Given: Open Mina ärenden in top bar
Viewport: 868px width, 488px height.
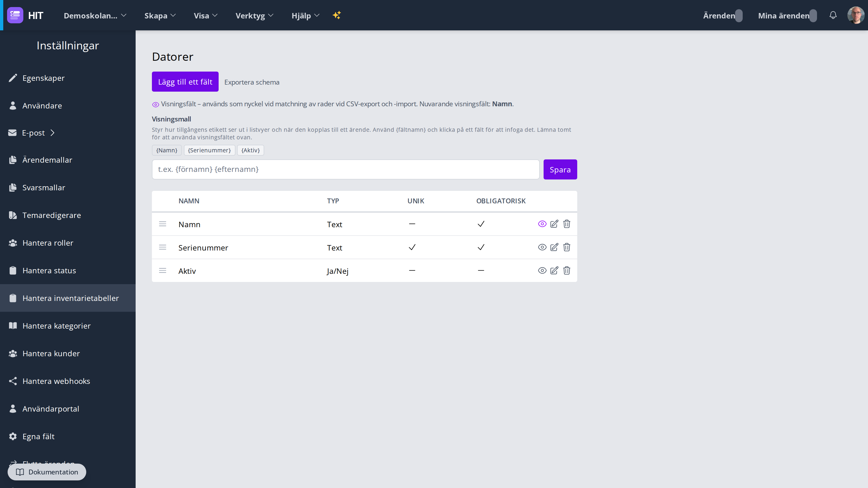Looking at the screenshot, I should [787, 15].
